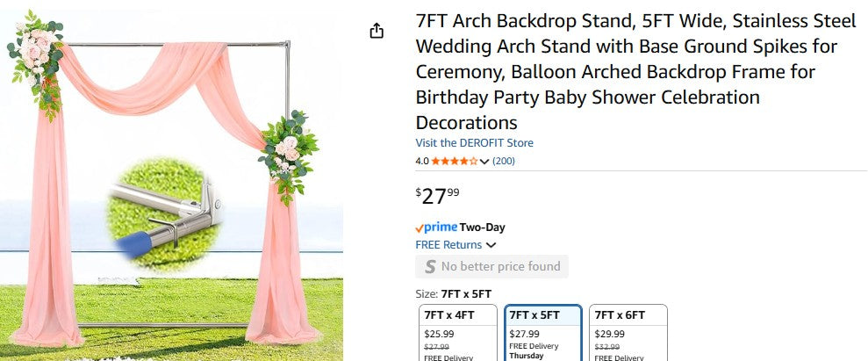Click the FREE Returns link
868x361 pixels.
click(x=448, y=245)
